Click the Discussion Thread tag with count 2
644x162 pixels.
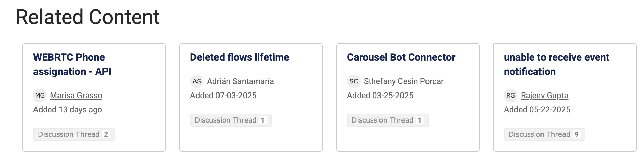point(74,134)
